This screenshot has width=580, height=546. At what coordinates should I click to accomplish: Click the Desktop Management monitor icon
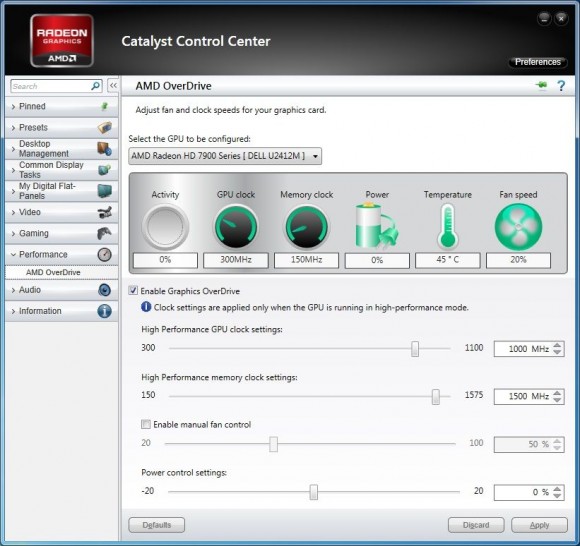pos(104,148)
